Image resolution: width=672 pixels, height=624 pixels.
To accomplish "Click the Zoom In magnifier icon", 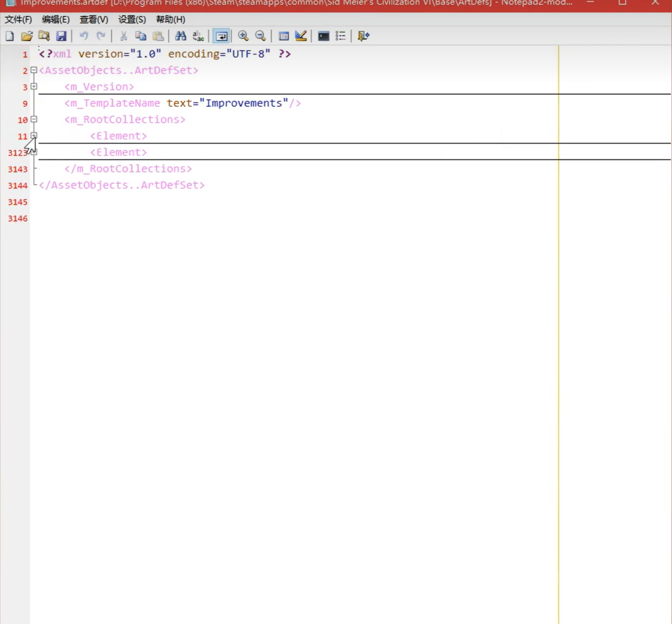I will 243,36.
